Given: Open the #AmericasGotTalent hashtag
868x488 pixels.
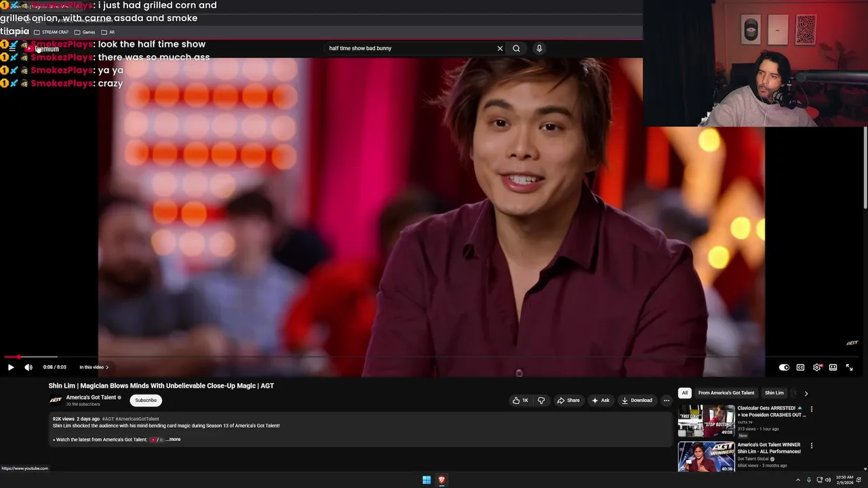Looking at the screenshot, I should point(137,419).
